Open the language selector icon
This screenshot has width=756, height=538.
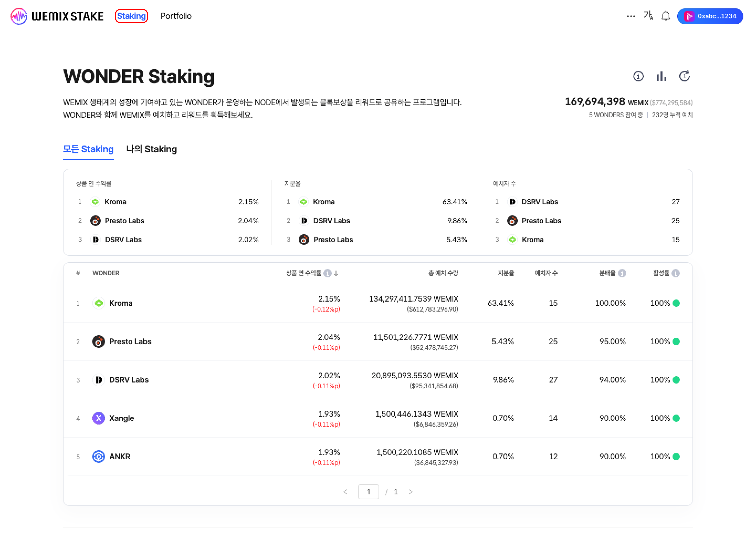click(648, 16)
